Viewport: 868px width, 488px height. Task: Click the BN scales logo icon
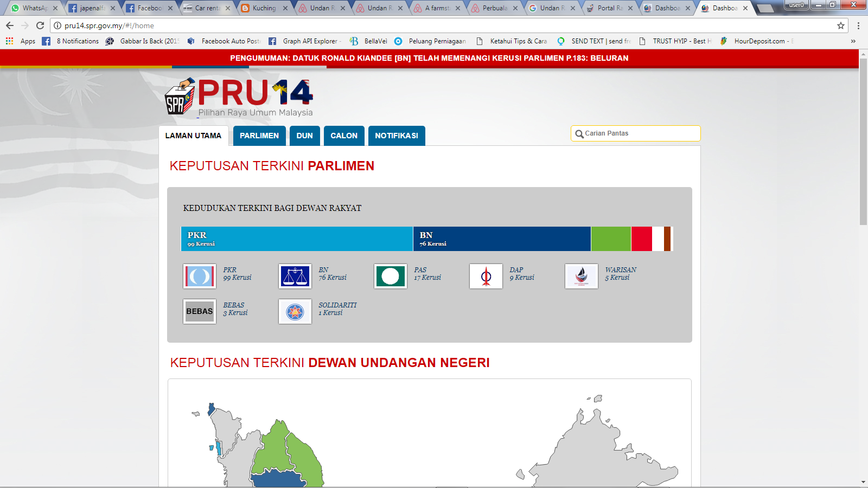295,277
